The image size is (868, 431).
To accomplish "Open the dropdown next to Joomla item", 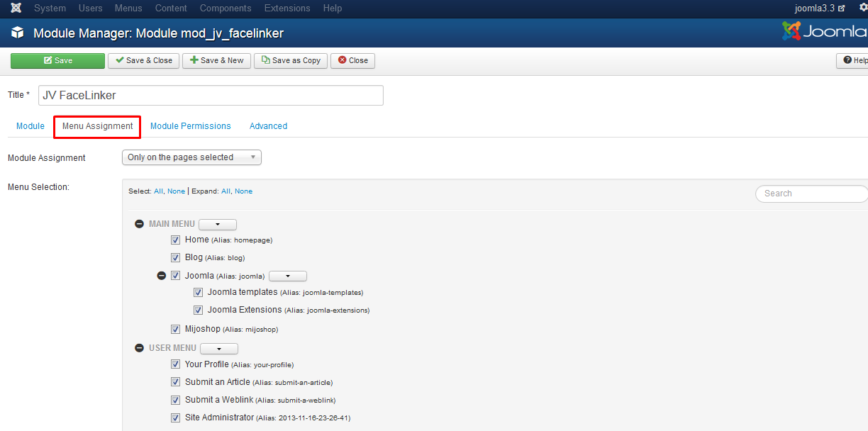I will [x=288, y=276].
